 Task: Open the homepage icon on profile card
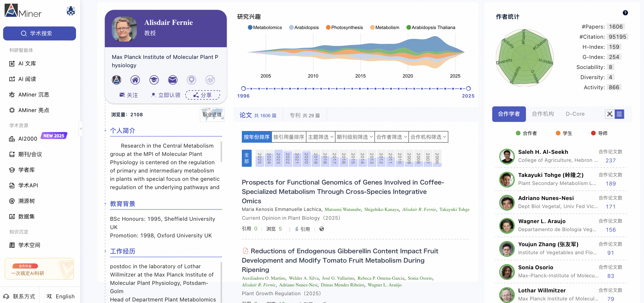135,80
